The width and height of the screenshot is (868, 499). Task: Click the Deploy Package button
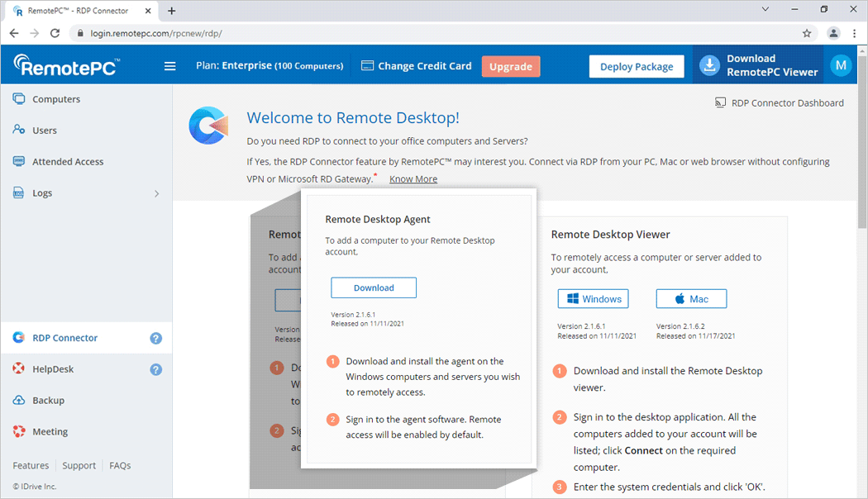636,67
